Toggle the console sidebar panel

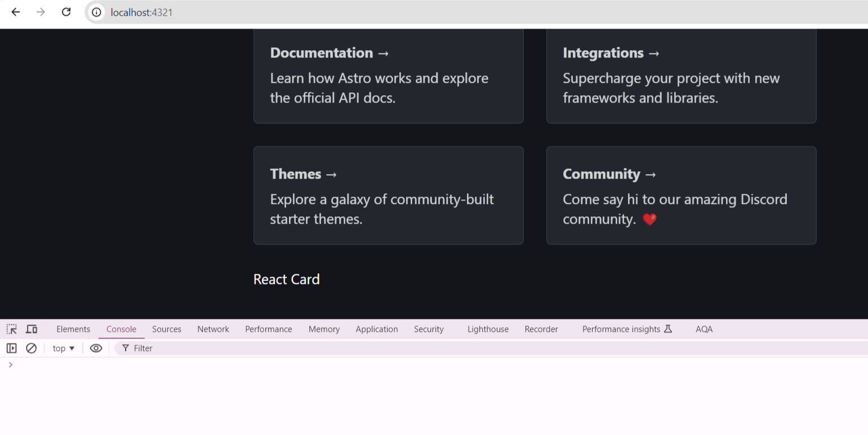[x=11, y=348]
